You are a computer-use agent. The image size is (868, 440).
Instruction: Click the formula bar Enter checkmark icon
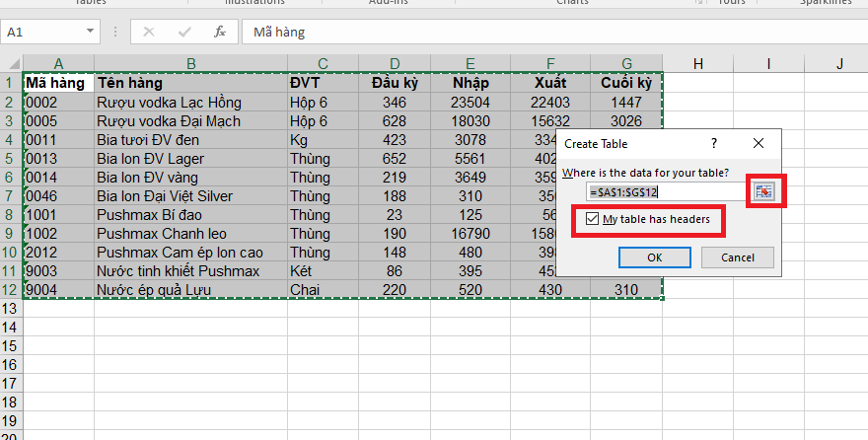coord(184,32)
